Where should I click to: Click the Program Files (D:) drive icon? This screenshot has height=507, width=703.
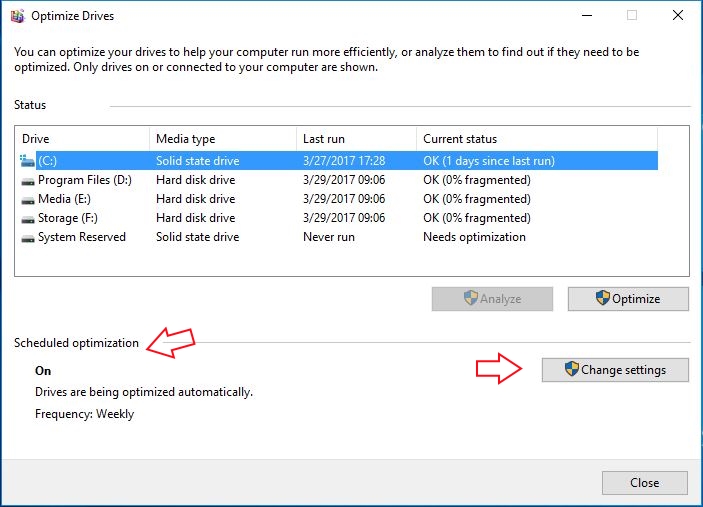tap(28, 181)
